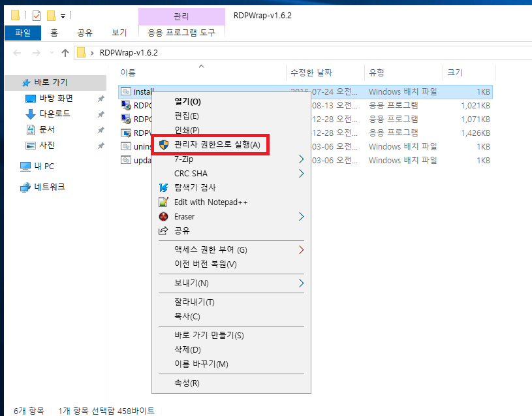Click the uninstall batch file icon
The image size is (532, 416).
point(126,146)
